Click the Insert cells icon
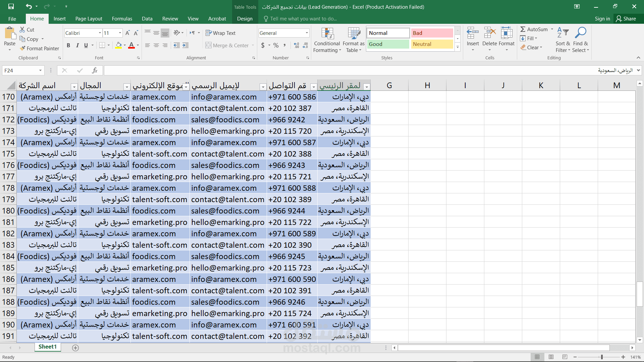 click(x=473, y=33)
